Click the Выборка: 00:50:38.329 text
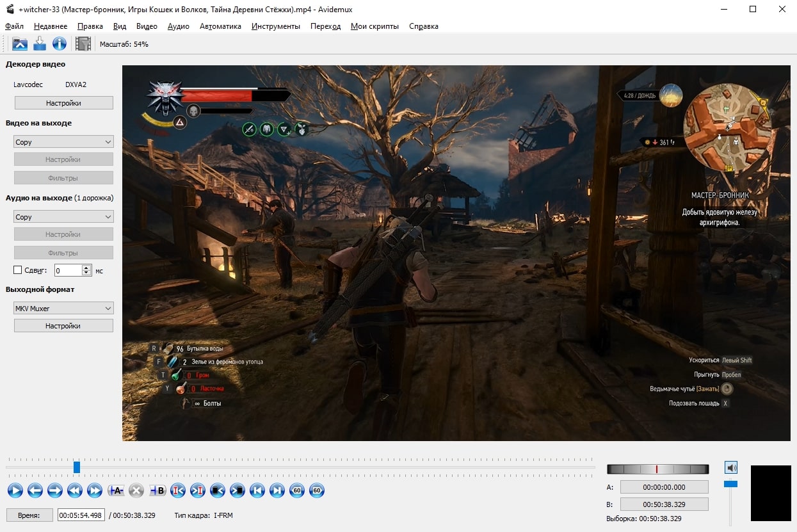Screen dimensions: 797x532 click(644, 519)
